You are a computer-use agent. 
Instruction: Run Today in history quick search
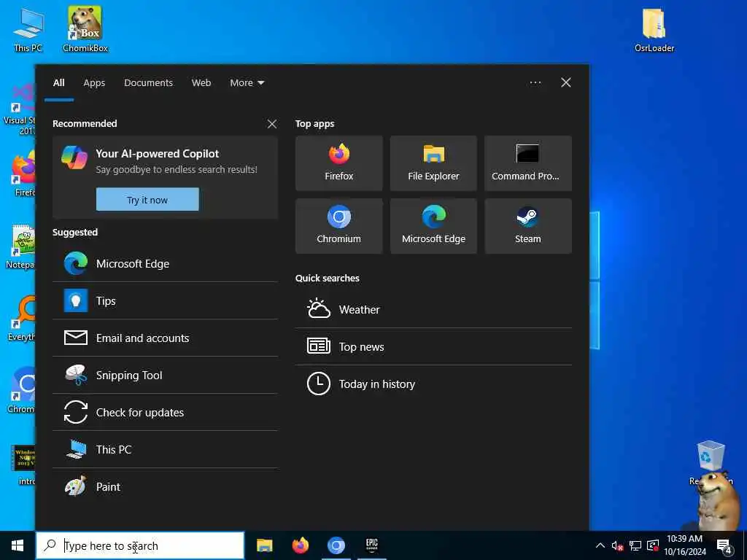(433, 384)
